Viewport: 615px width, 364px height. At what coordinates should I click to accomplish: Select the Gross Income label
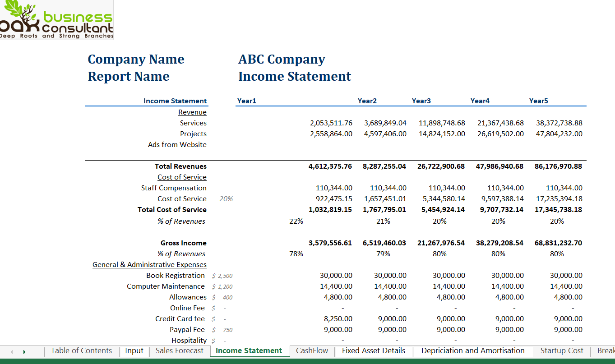click(184, 243)
